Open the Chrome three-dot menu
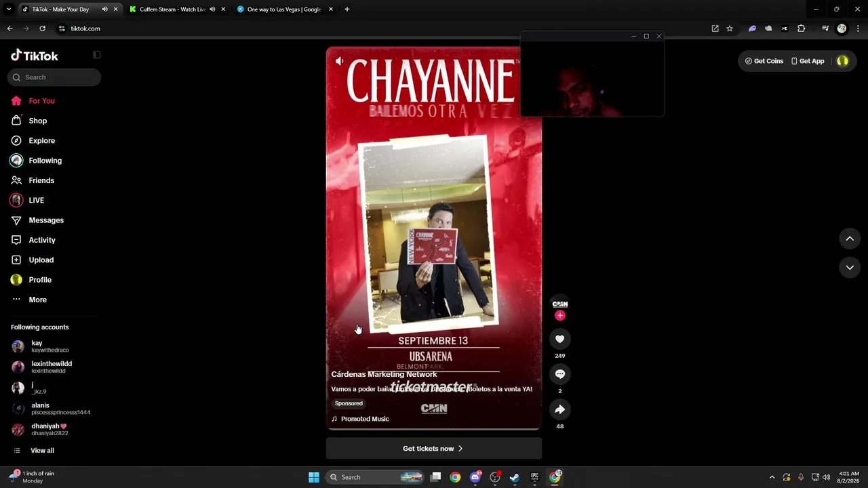 pos(859,28)
